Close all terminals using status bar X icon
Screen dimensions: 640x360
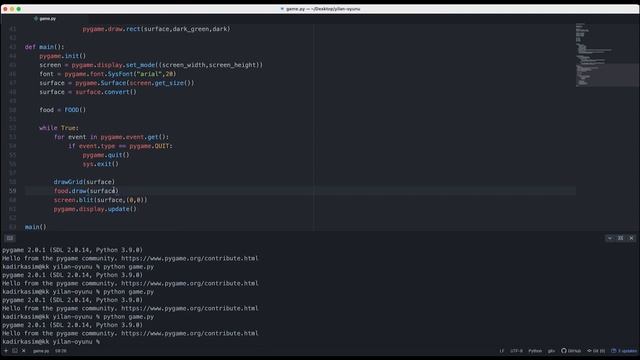24,351
